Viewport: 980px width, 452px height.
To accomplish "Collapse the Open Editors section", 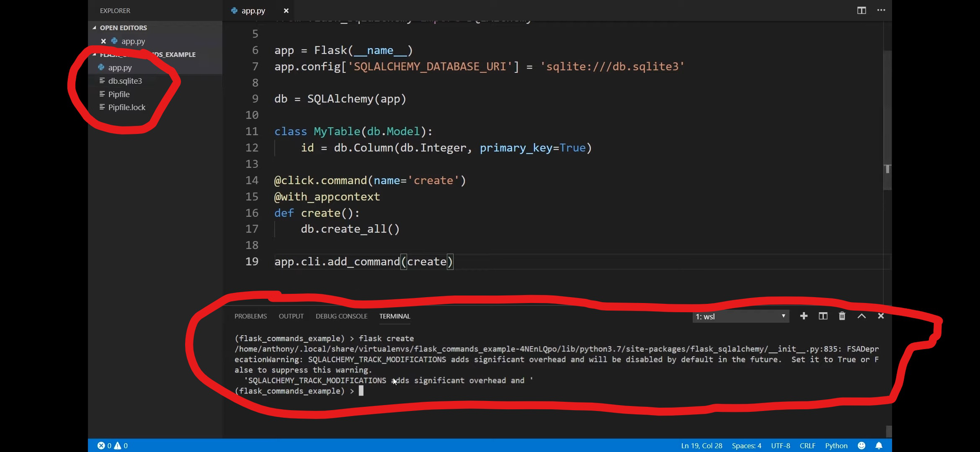I will pos(95,28).
